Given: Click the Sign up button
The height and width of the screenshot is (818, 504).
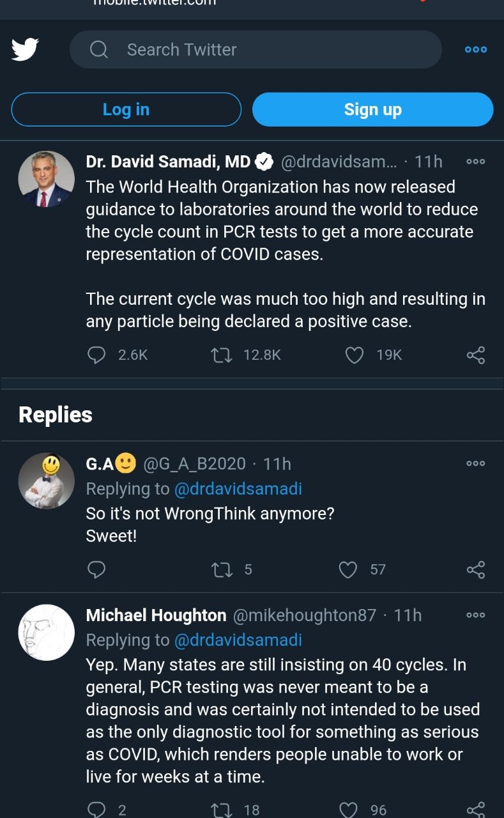Looking at the screenshot, I should tap(373, 109).
